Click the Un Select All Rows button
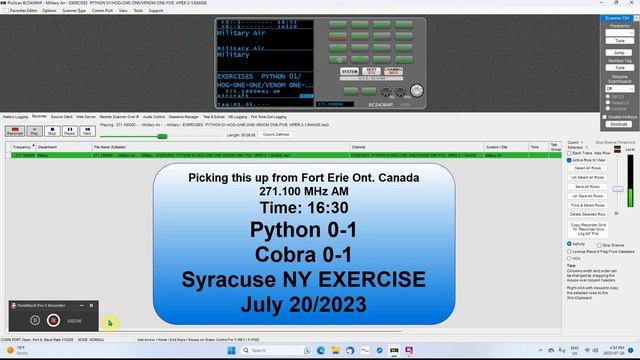Image resolution: width=640 pixels, height=360 pixels. (587, 178)
